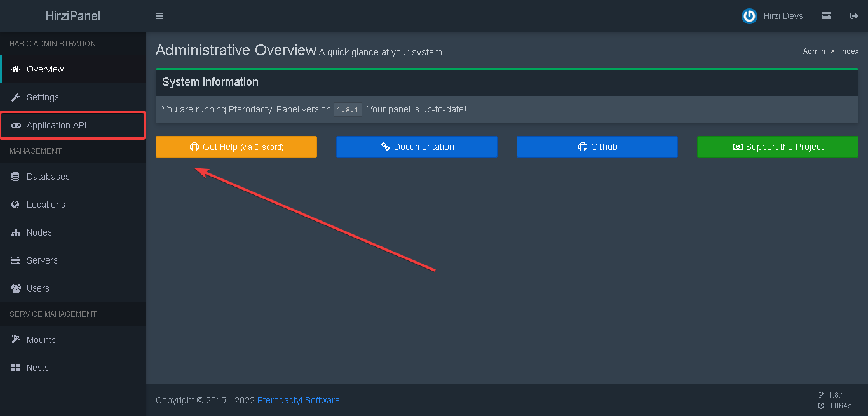Select the Locations globe icon
The height and width of the screenshot is (416, 868).
click(15, 205)
